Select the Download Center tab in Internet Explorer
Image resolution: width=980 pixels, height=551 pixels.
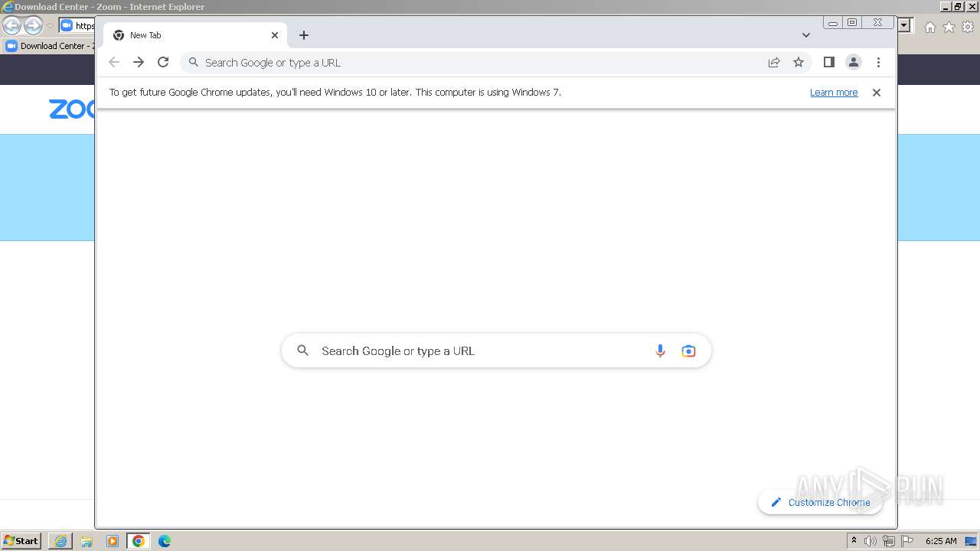49,46
